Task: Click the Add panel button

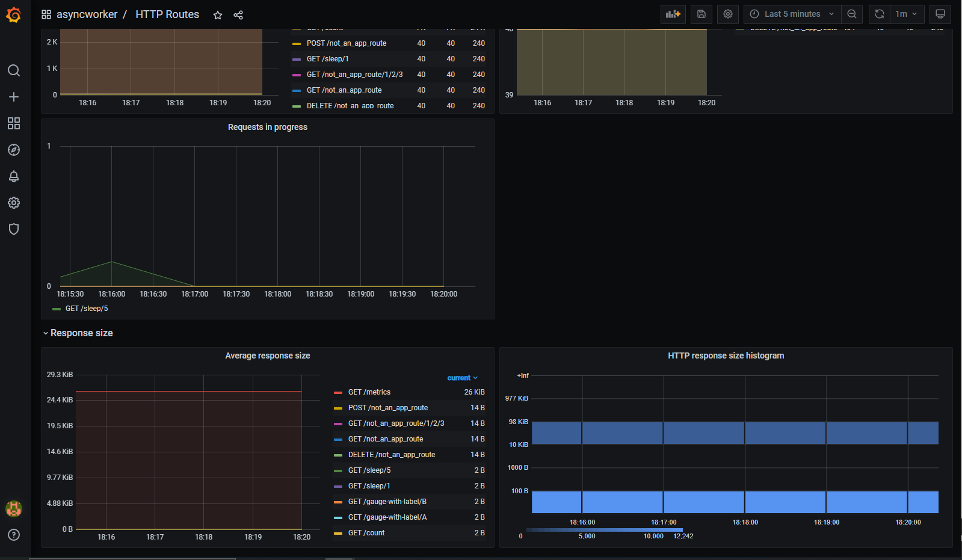Action: tap(673, 14)
